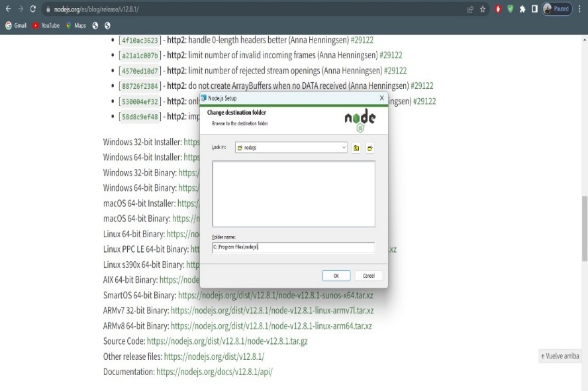Open #29122 link on 0-length headers line
Screen dimensions: 588x391
(362, 40)
